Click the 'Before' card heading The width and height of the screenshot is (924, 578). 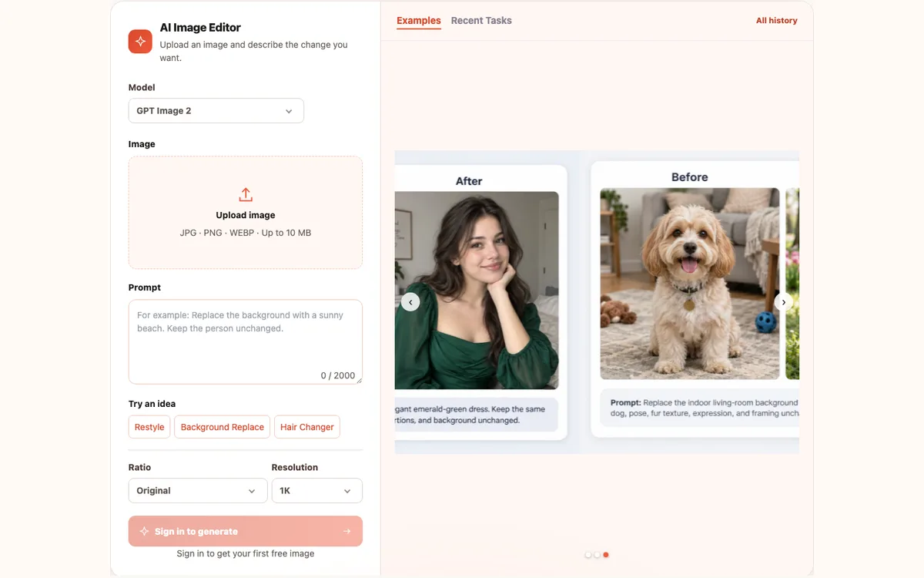coord(690,177)
